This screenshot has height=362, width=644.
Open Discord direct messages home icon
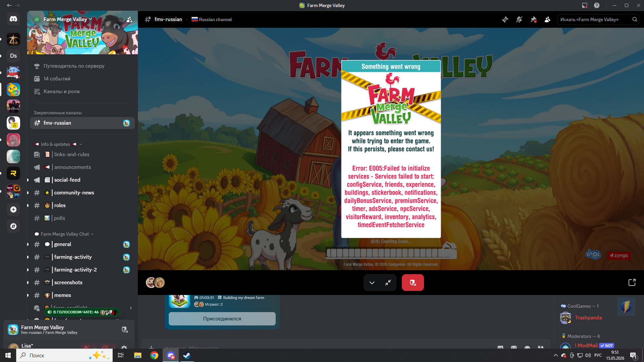13,19
